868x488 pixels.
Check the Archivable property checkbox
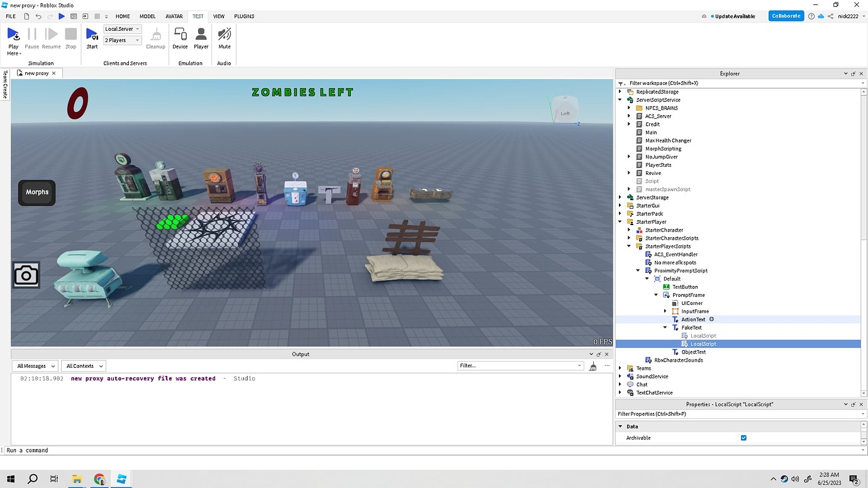(x=743, y=438)
